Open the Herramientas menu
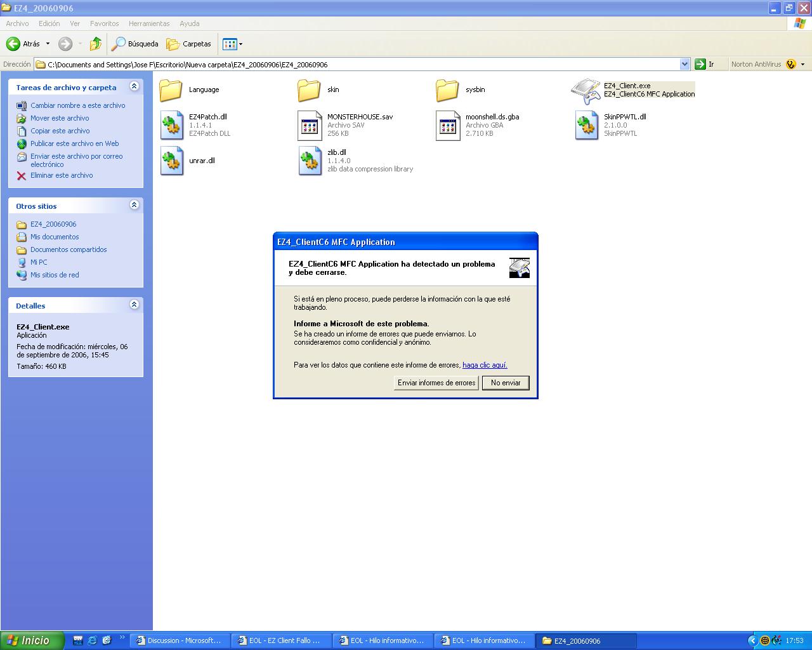 149,23
